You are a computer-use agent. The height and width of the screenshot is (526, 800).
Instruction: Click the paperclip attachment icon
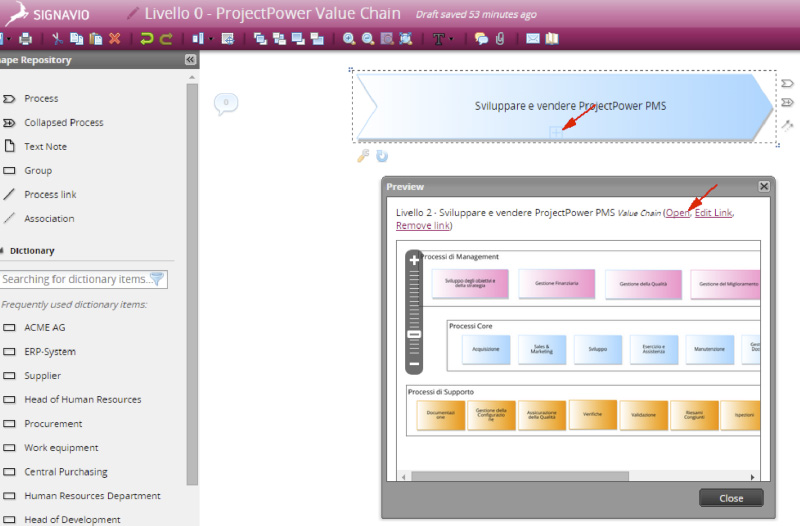[500, 39]
